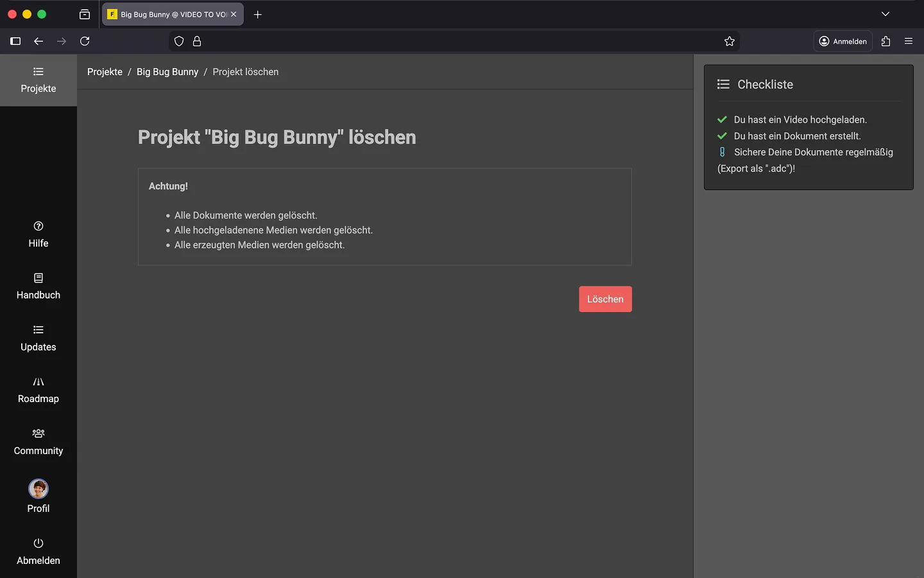This screenshot has width=924, height=578.
Task: Open the browser hamburger menu
Action: (909, 41)
